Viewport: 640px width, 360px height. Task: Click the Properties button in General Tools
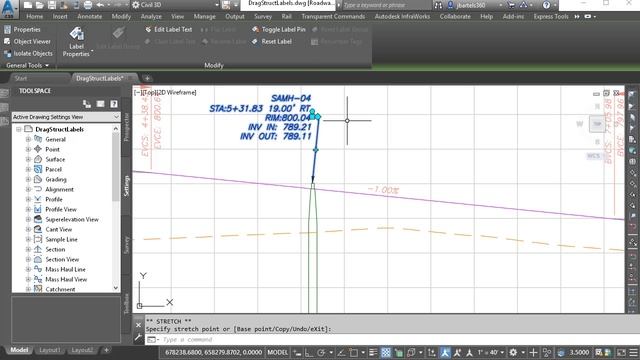tap(22, 30)
